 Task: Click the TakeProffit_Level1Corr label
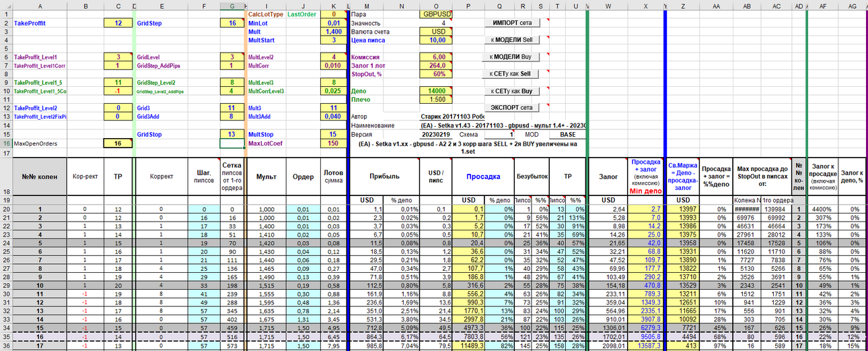tap(40, 66)
